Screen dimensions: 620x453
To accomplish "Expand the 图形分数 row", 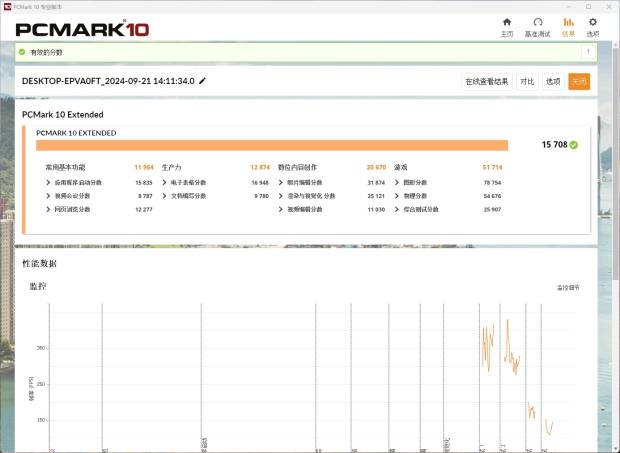I will 397,183.
